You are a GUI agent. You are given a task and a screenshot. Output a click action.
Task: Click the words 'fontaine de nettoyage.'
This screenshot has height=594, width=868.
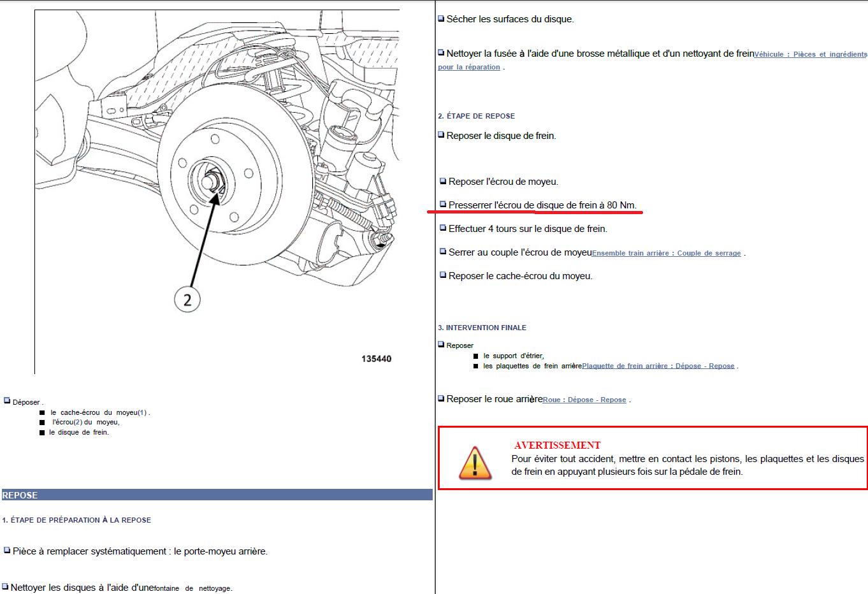(193, 588)
